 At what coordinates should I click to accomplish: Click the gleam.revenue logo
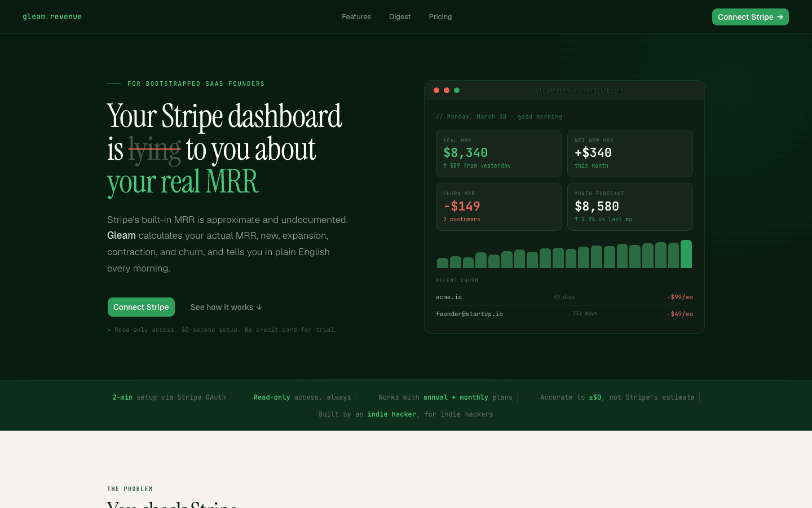click(52, 17)
